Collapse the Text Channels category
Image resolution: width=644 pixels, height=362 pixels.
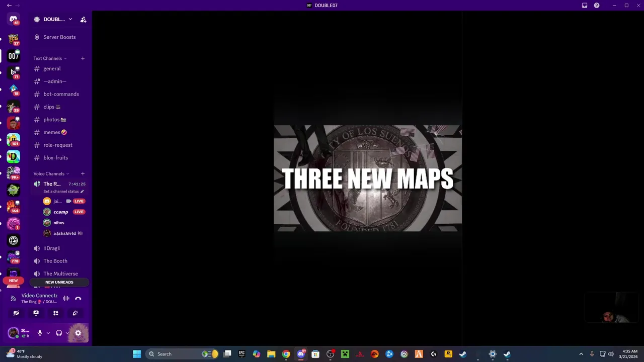[x=50, y=58]
